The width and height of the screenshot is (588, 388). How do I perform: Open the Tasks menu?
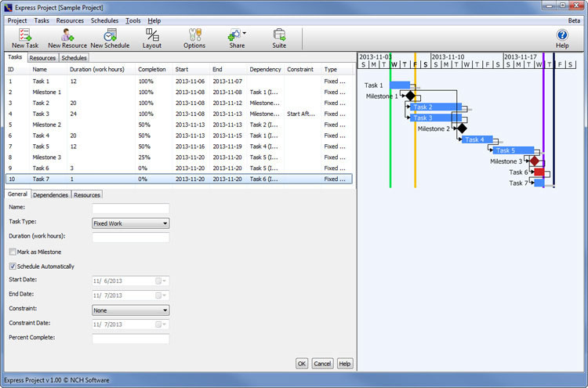(x=42, y=20)
